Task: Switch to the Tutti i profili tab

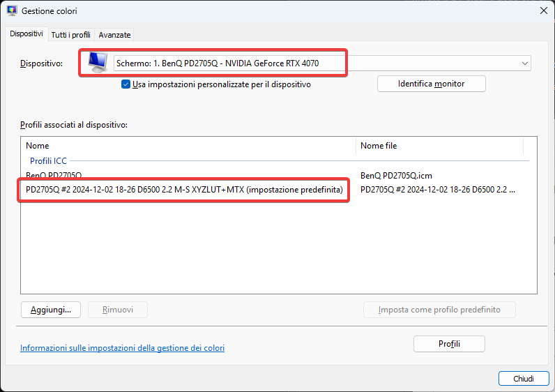Action: (71, 35)
